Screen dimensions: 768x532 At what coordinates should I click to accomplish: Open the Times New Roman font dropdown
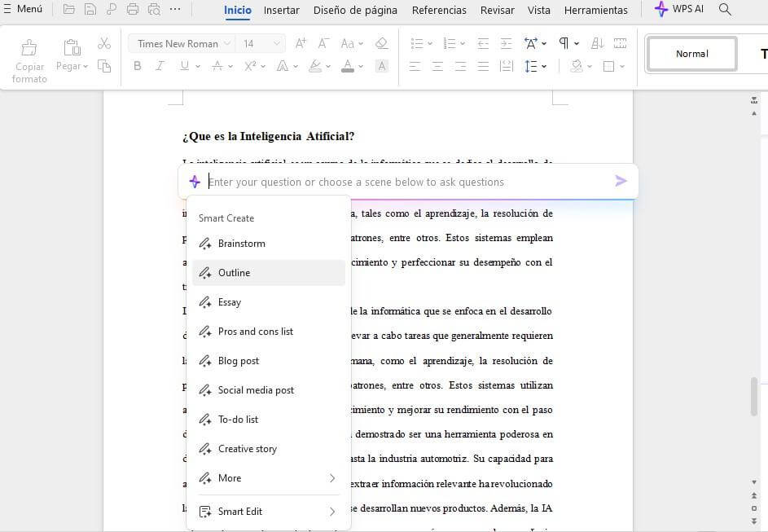pos(178,43)
